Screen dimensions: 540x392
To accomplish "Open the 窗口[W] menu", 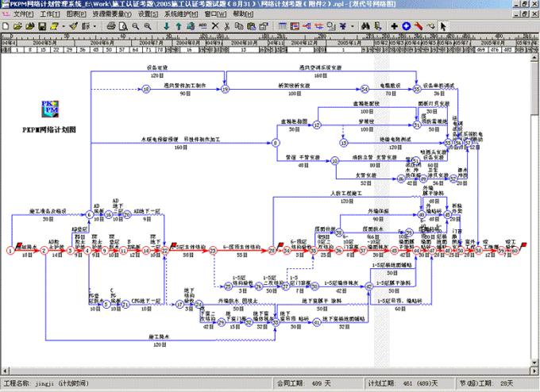I will click(215, 14).
